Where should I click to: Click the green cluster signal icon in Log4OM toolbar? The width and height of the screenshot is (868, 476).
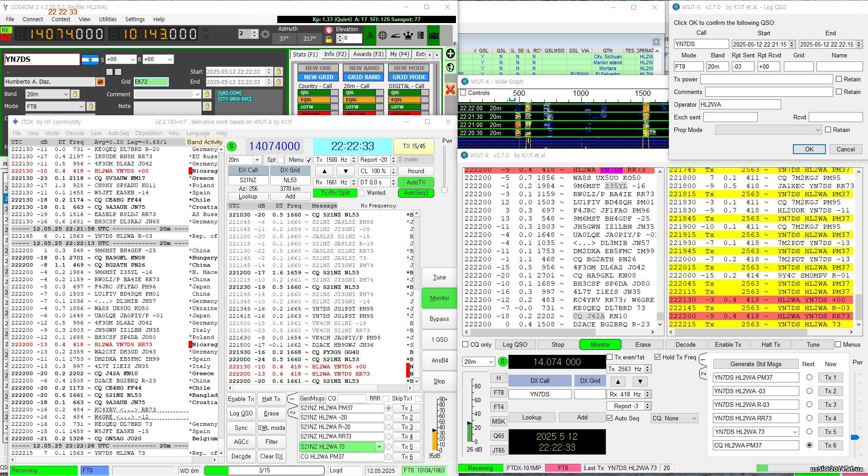tap(370, 35)
